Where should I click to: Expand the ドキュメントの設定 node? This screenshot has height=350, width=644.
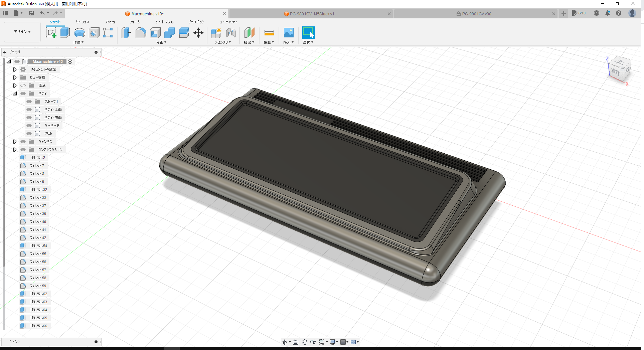15,69
